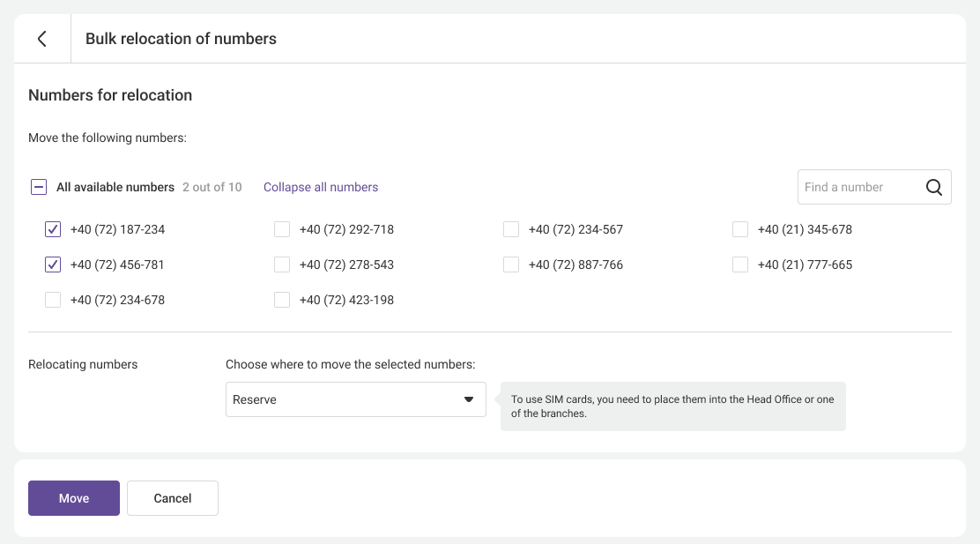This screenshot has width=980, height=544.
Task: Check the +40 (72) 887-766 number
Action: click(x=511, y=265)
